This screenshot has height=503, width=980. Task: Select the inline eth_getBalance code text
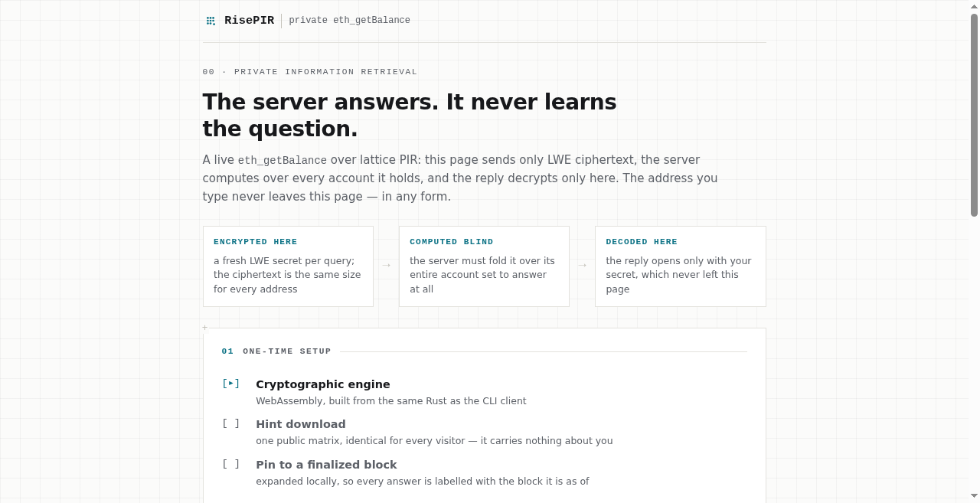tap(283, 160)
